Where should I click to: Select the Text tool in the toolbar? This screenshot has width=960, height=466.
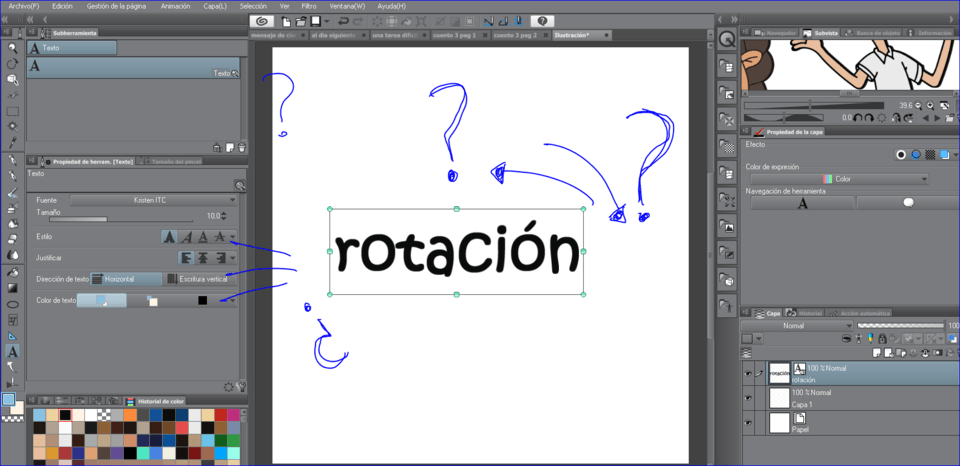(12, 351)
